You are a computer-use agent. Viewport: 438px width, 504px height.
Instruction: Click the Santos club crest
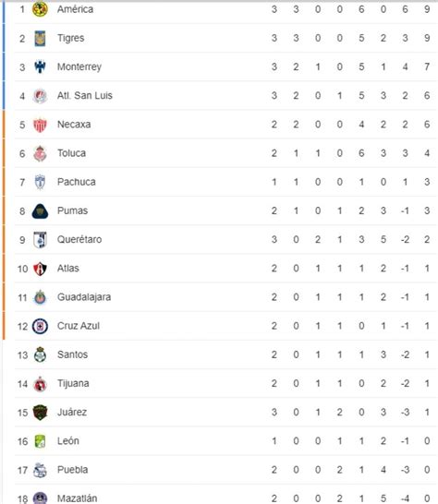40,354
